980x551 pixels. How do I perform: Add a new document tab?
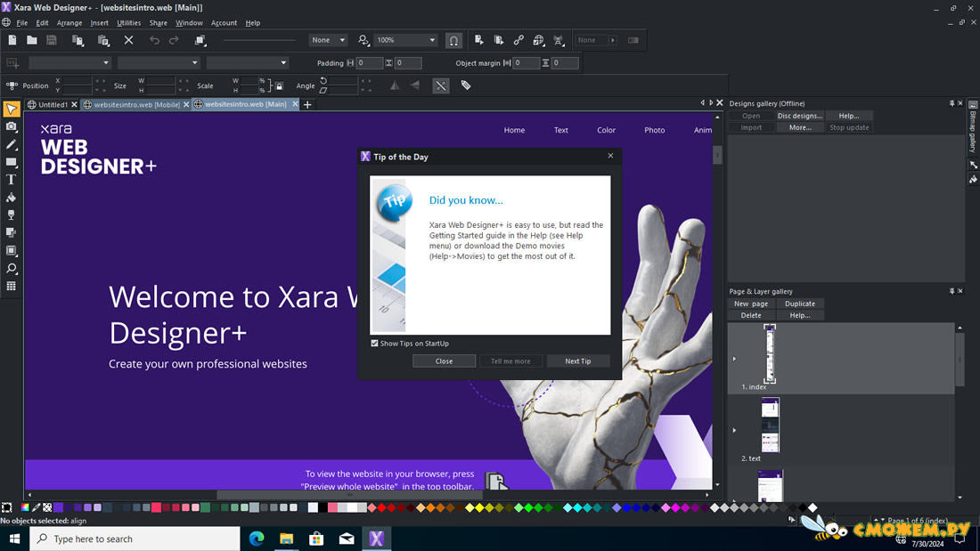pos(307,105)
